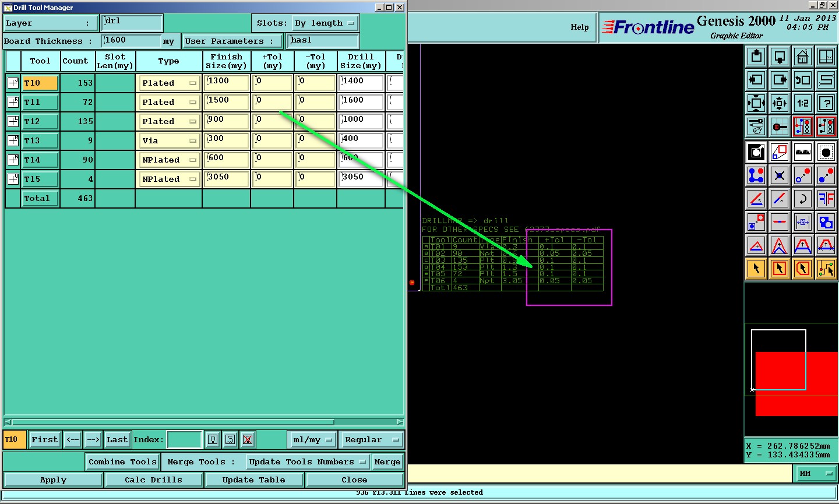Open the Update Tools Numbers dropdown
839x504 pixels.
point(308,461)
